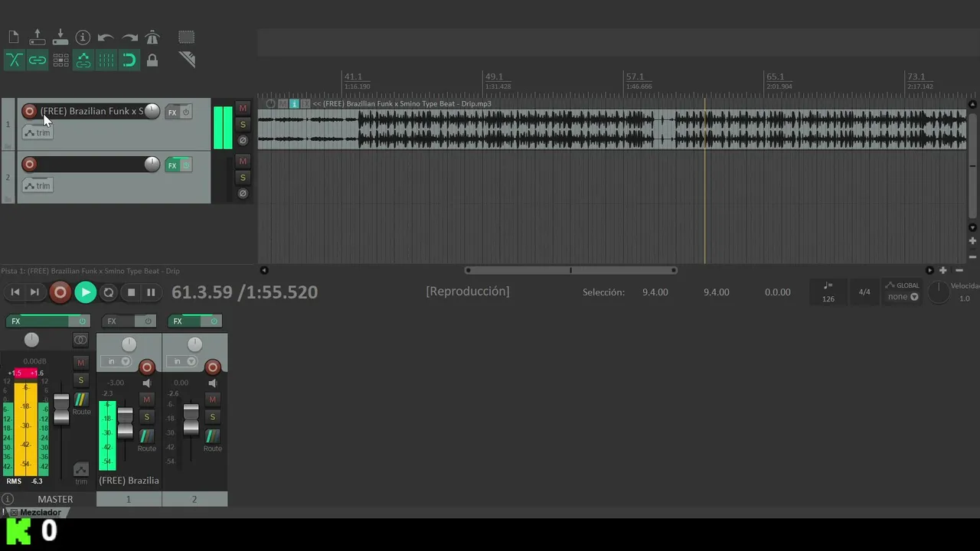Mute track 1 in track panel
The height and width of the screenshot is (551, 980).
[x=243, y=108]
